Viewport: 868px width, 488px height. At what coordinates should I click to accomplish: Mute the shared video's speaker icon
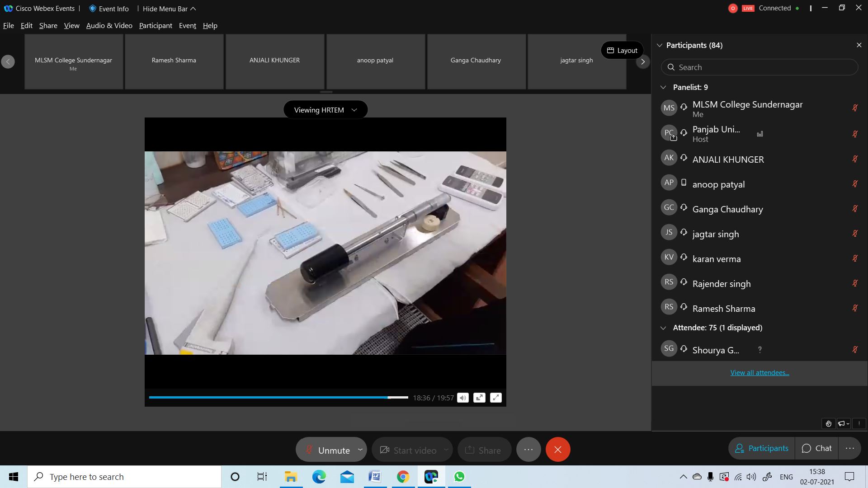[462, 398]
